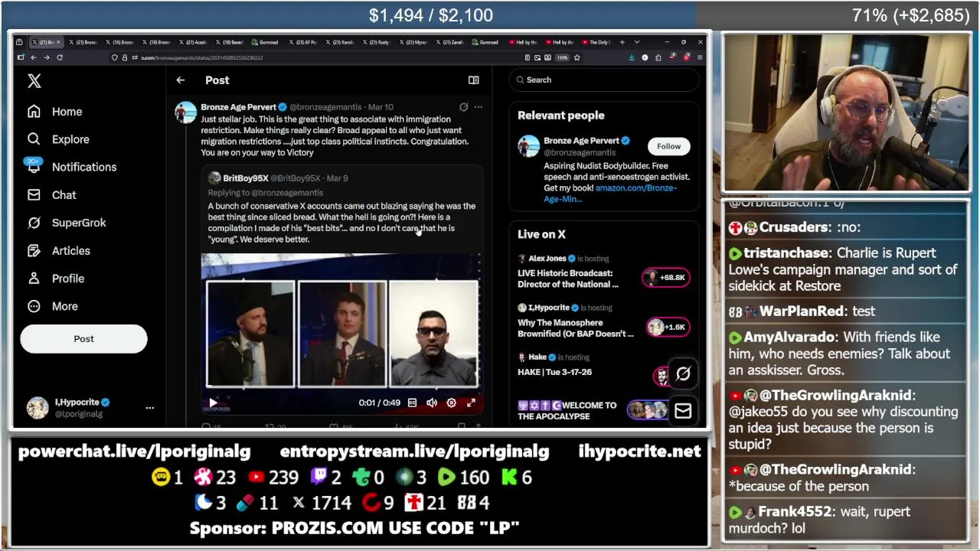Open the X logo home icon
This screenshot has width=980, height=551.
click(x=34, y=81)
